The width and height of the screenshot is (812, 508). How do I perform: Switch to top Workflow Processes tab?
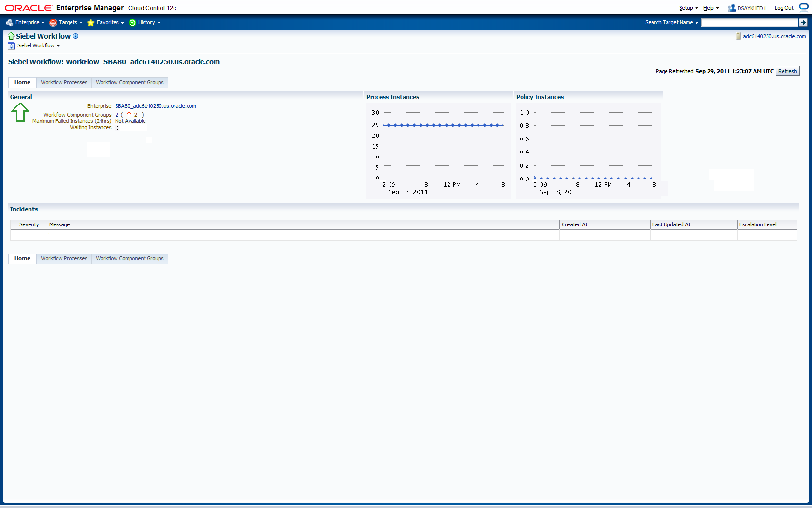[x=64, y=82]
